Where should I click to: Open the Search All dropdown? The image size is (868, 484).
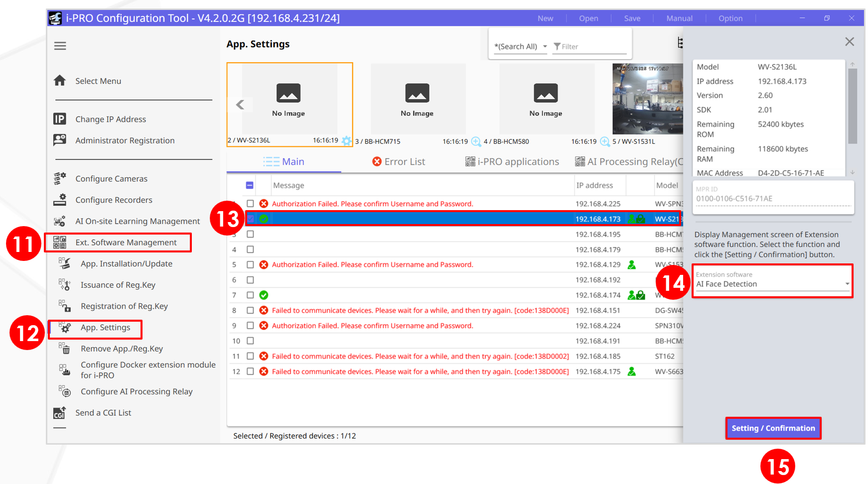pos(521,46)
